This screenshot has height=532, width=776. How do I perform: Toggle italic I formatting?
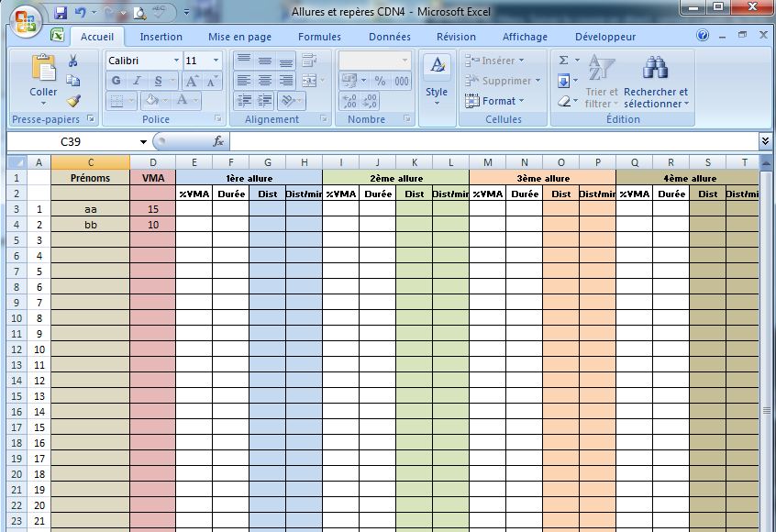(136, 81)
